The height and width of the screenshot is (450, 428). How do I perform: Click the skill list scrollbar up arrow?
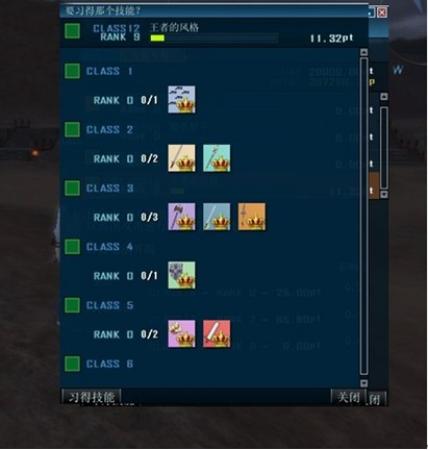[364, 52]
